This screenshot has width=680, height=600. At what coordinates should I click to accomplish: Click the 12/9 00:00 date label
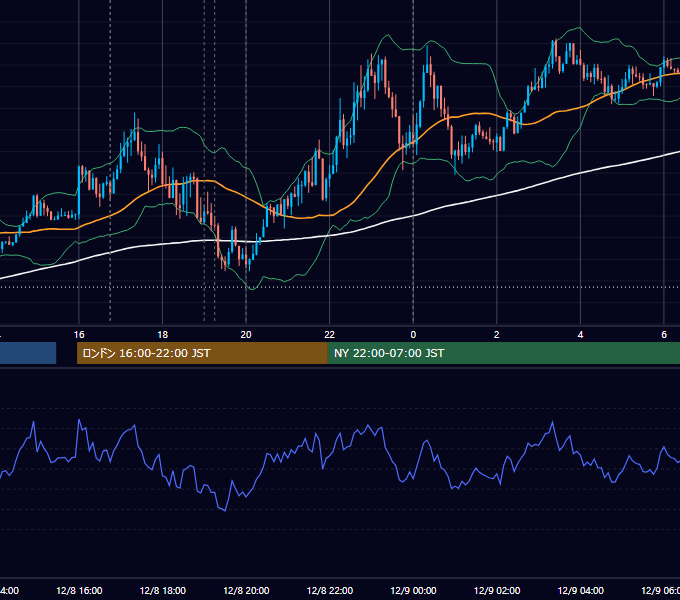[x=413, y=591]
